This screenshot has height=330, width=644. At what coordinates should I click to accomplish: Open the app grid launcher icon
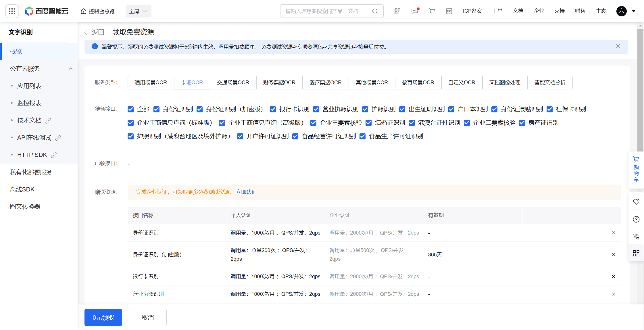pos(12,11)
